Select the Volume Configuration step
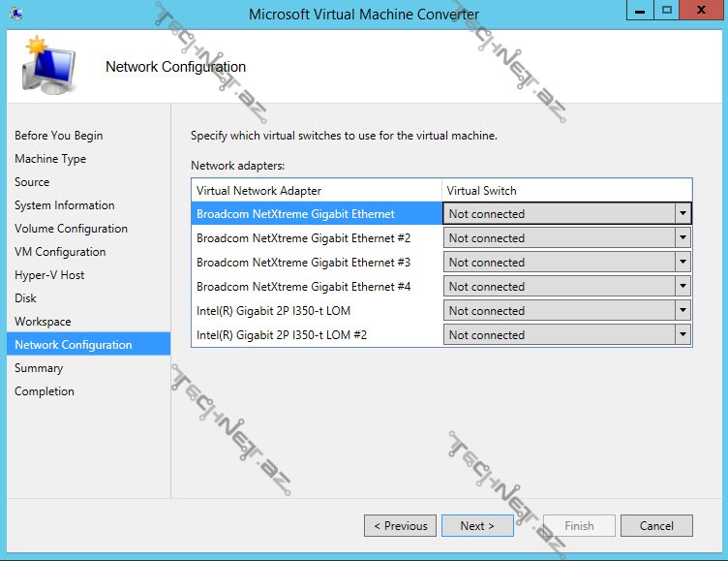This screenshot has height=561, width=728. click(71, 229)
